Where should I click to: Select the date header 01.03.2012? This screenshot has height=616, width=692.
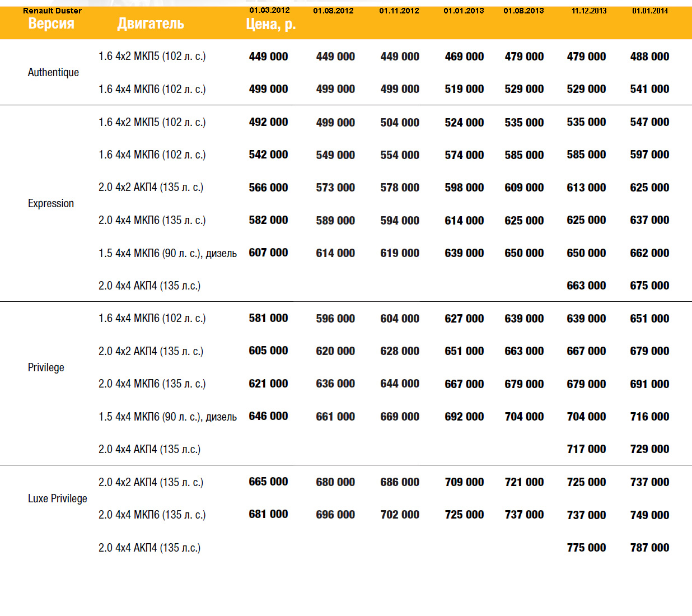pos(269,10)
